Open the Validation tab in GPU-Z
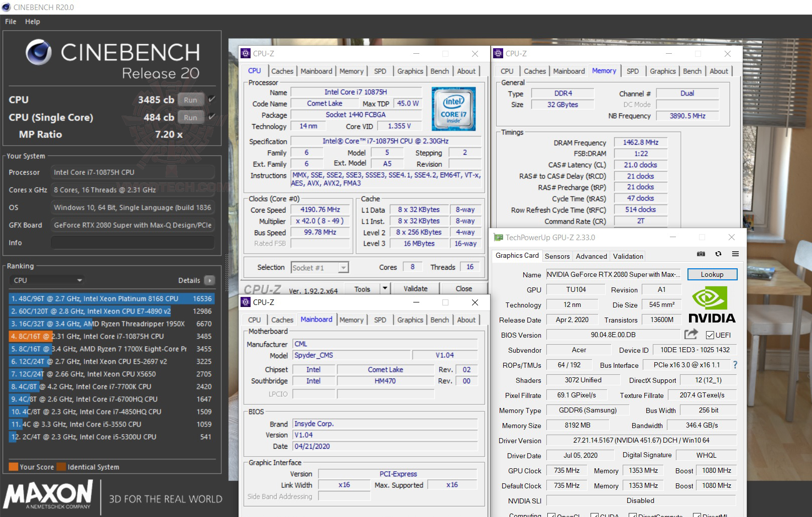The image size is (812, 517). pos(628,256)
